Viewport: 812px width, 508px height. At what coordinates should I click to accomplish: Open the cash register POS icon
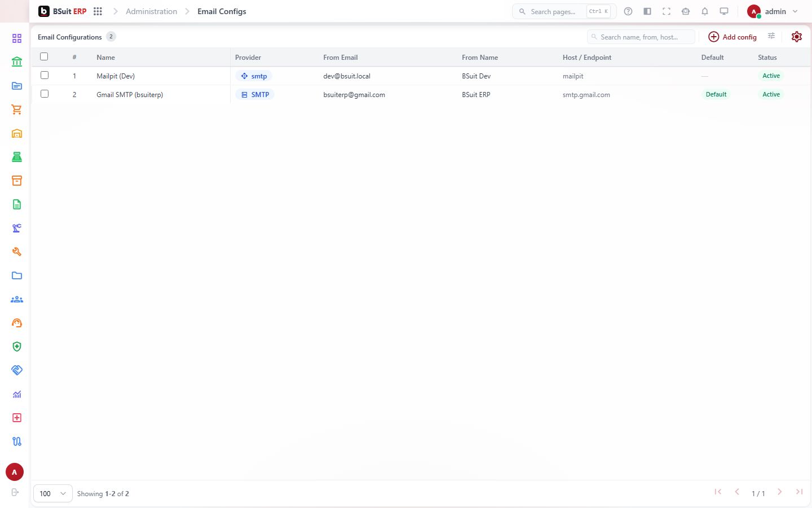17,157
